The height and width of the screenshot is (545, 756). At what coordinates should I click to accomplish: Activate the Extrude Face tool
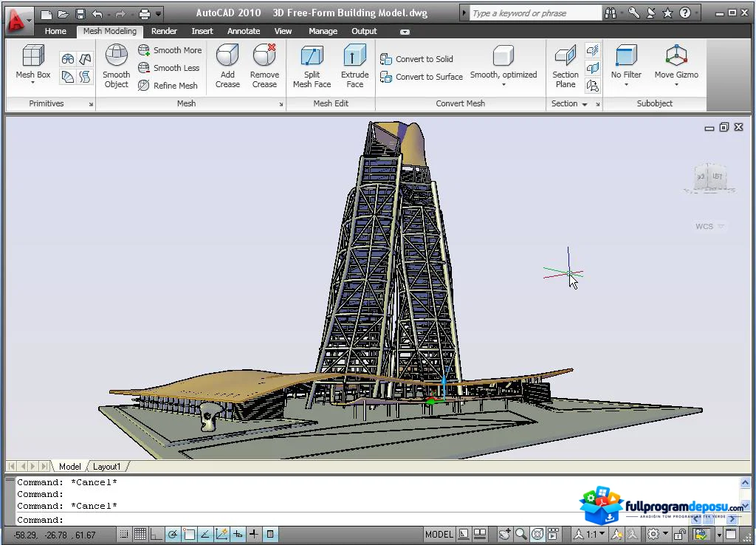[354, 66]
